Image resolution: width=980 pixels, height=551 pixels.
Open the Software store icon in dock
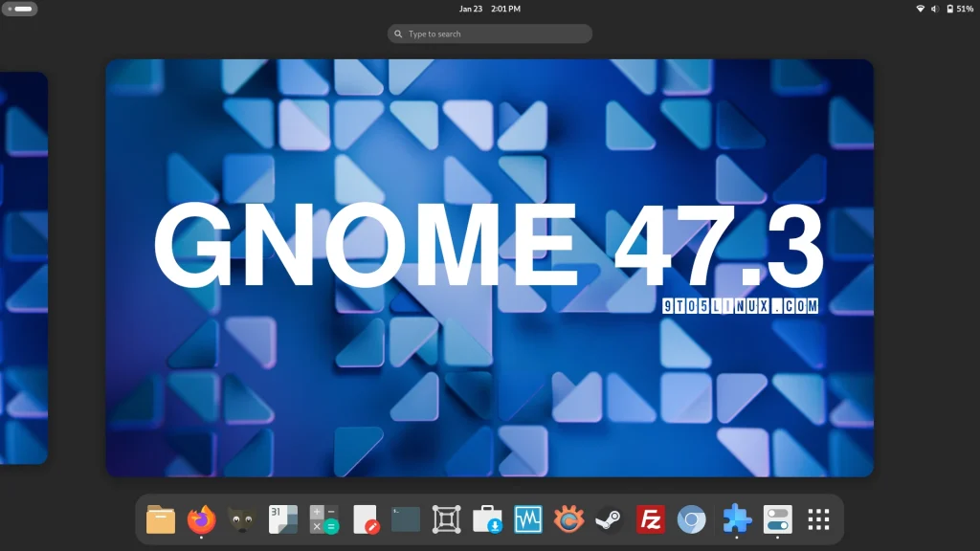tap(487, 519)
